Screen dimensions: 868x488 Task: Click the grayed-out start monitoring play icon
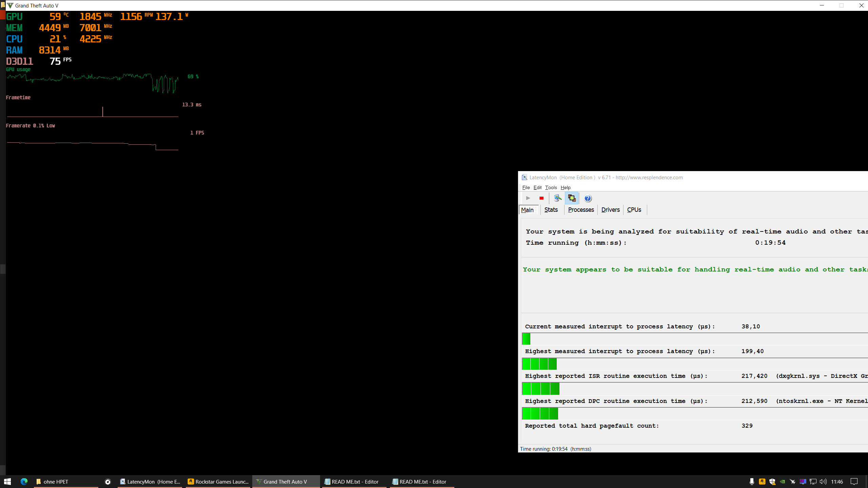point(528,198)
